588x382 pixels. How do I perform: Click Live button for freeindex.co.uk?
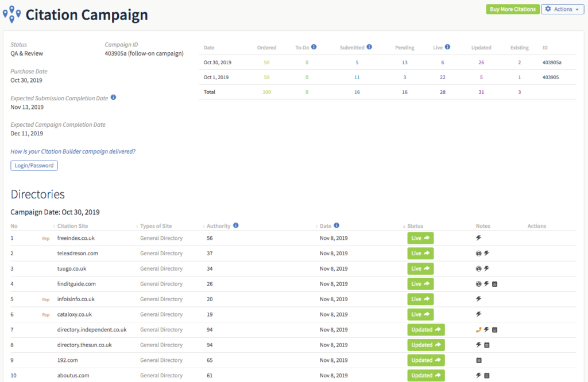420,238
